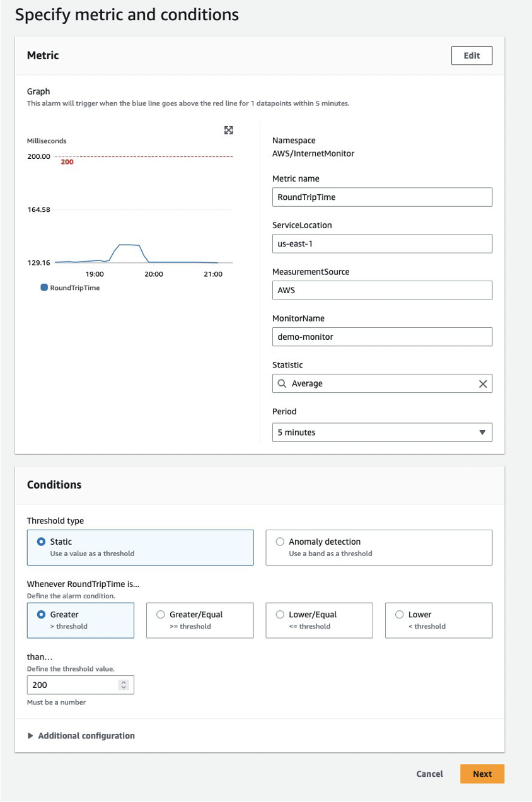Select the Greater than threshold option
This screenshot has width=532, height=802.
coord(42,615)
